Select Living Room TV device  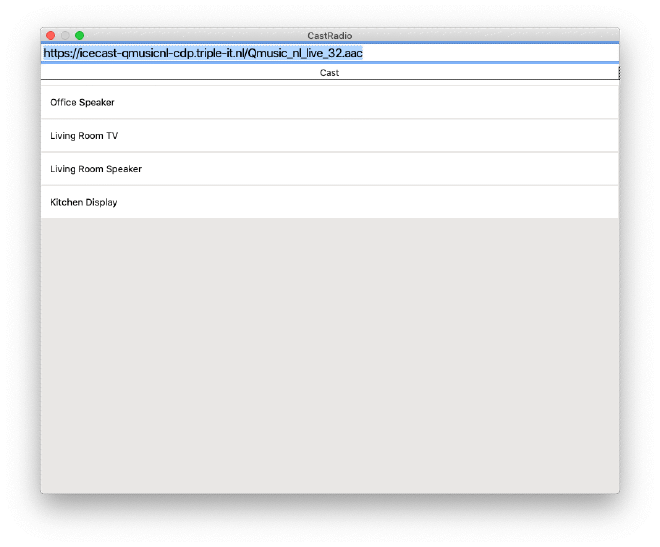(x=330, y=135)
